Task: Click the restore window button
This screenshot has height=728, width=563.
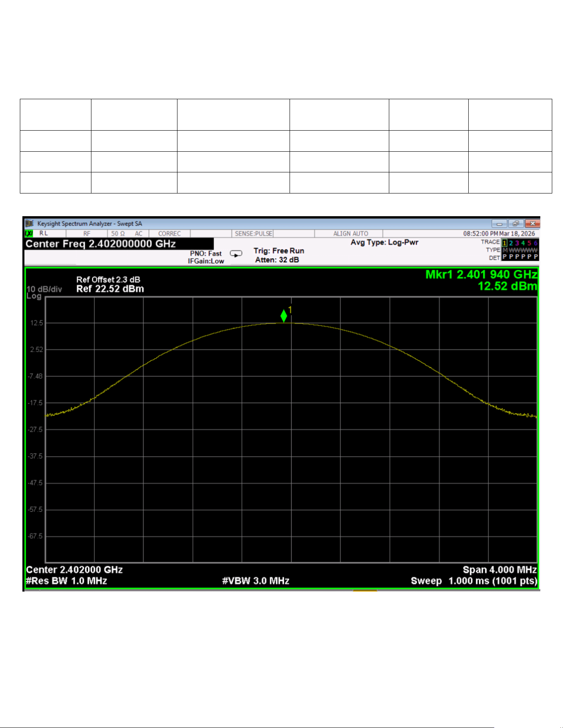Action: pyautogui.click(x=515, y=224)
